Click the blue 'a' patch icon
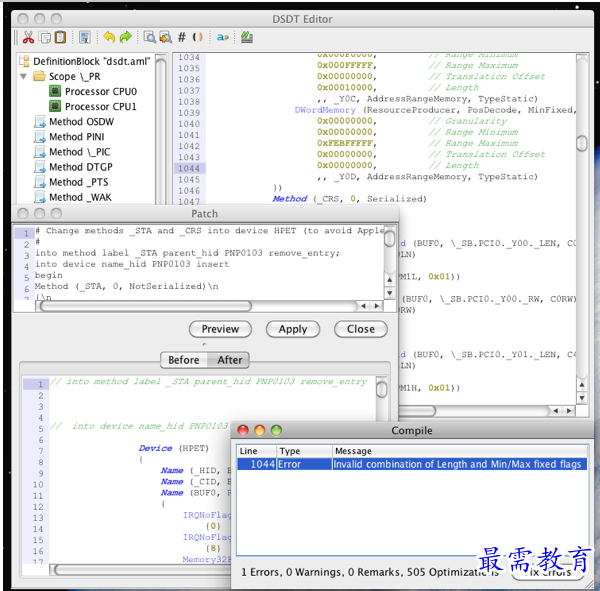 (x=222, y=37)
